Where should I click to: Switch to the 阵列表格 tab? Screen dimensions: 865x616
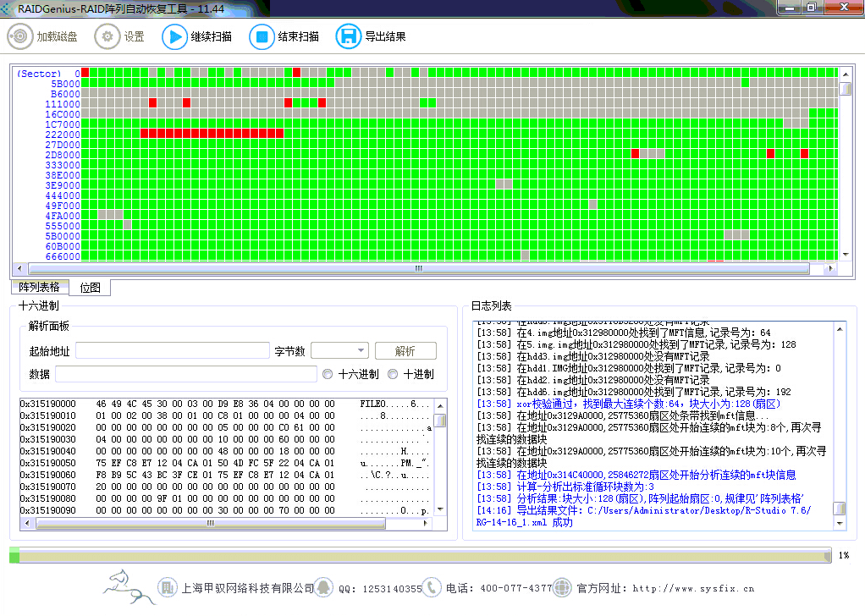coord(39,287)
